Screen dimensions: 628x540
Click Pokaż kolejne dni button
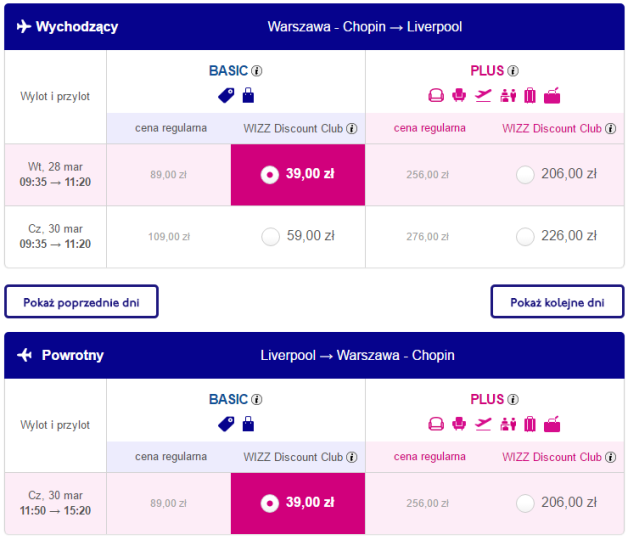(557, 302)
